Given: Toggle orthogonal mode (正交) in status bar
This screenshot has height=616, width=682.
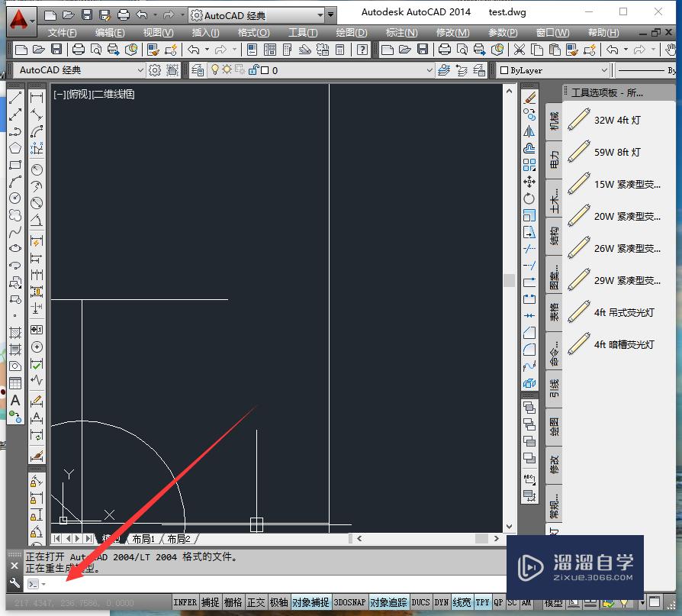Looking at the screenshot, I should click(x=257, y=601).
